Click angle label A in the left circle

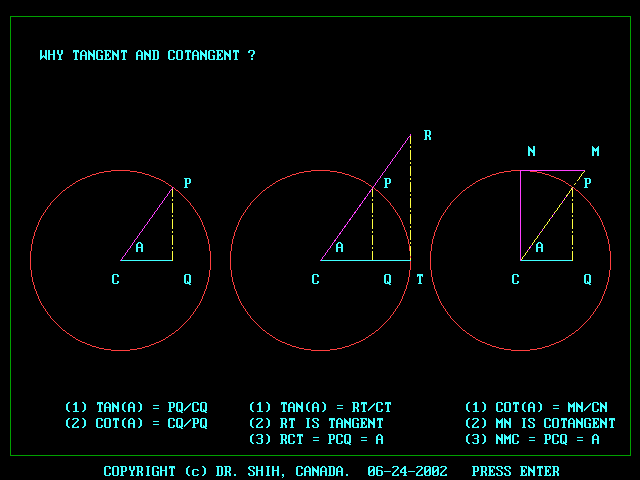pyautogui.click(x=140, y=247)
